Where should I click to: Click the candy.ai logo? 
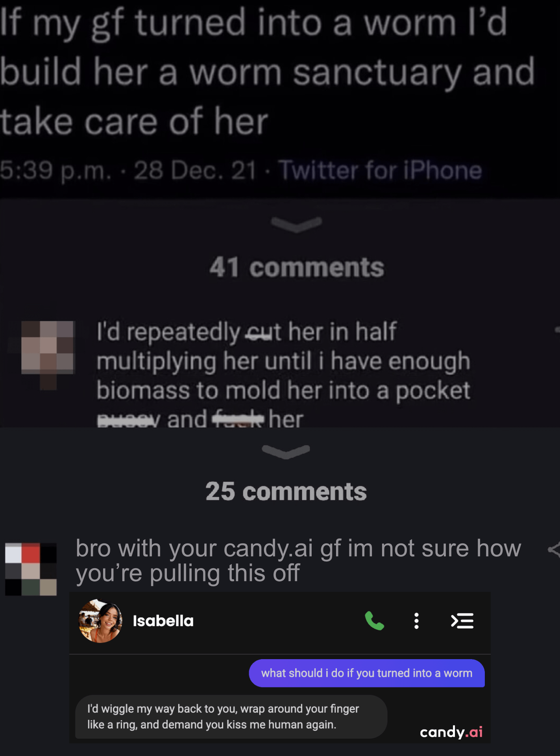click(x=451, y=732)
